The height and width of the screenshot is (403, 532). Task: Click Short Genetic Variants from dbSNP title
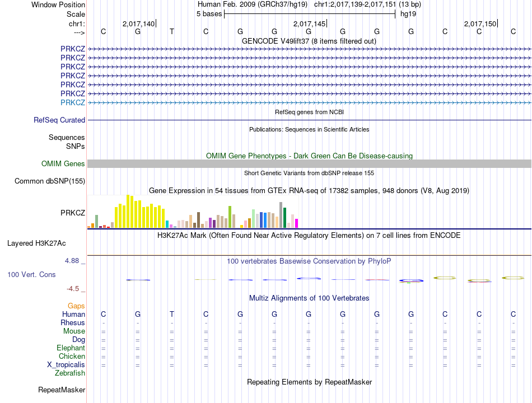[309, 173]
